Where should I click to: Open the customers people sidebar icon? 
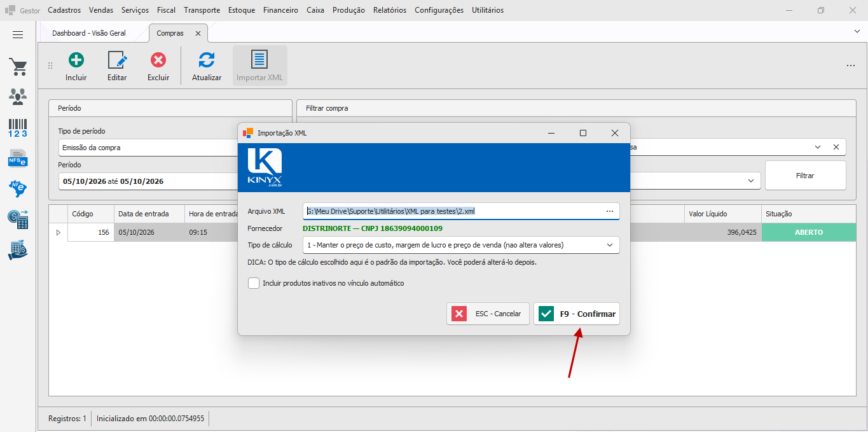[x=18, y=97]
